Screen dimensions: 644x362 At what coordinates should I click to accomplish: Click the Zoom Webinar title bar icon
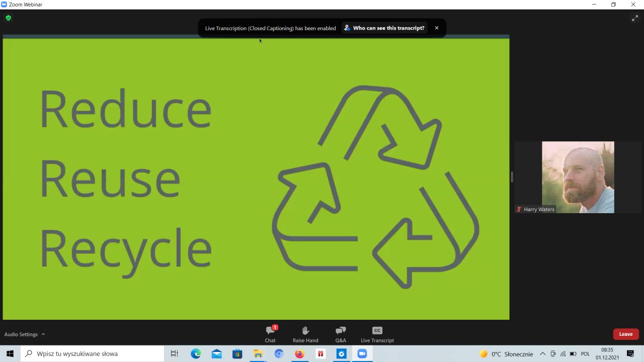point(5,5)
